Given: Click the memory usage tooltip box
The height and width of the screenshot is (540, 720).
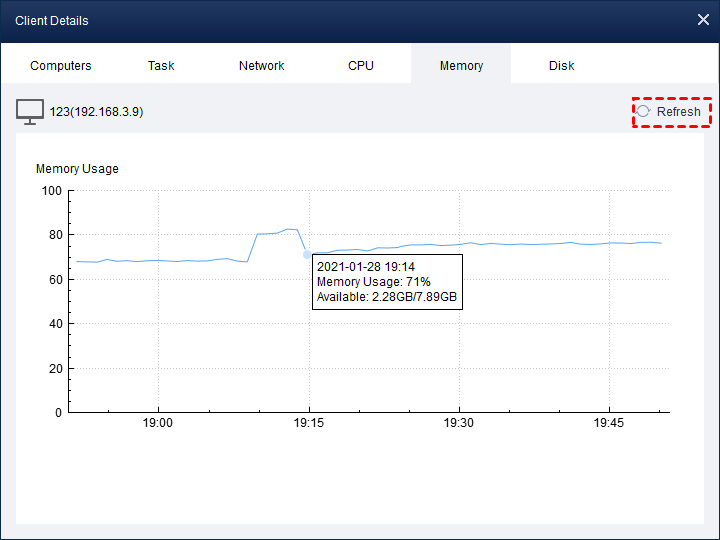Looking at the screenshot, I should (387, 282).
